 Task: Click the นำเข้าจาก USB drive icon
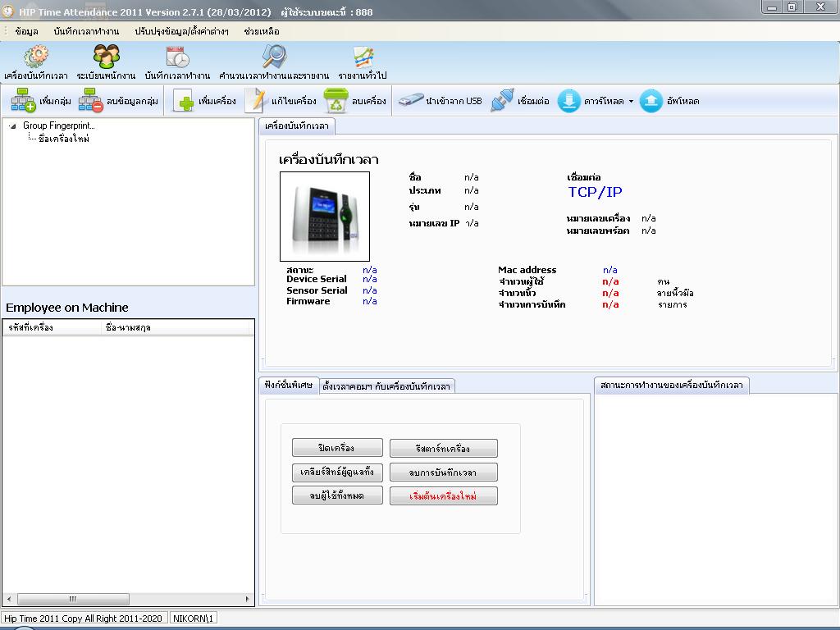pyautogui.click(x=411, y=100)
